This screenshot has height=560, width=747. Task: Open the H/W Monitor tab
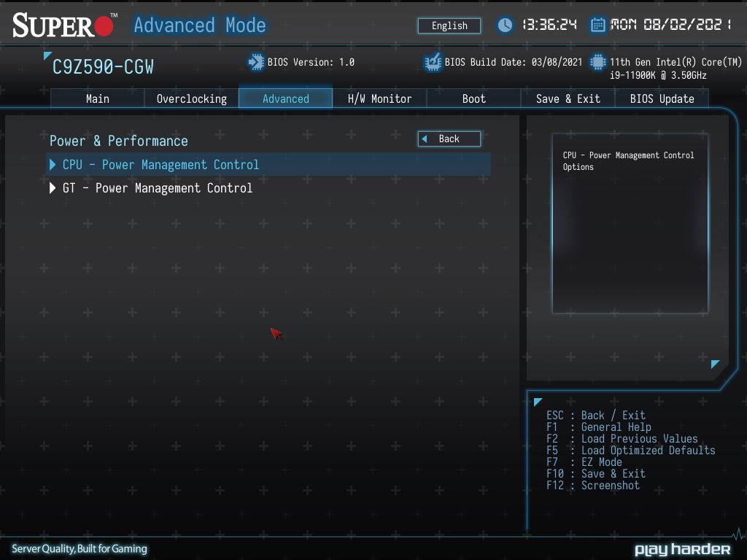click(x=379, y=98)
